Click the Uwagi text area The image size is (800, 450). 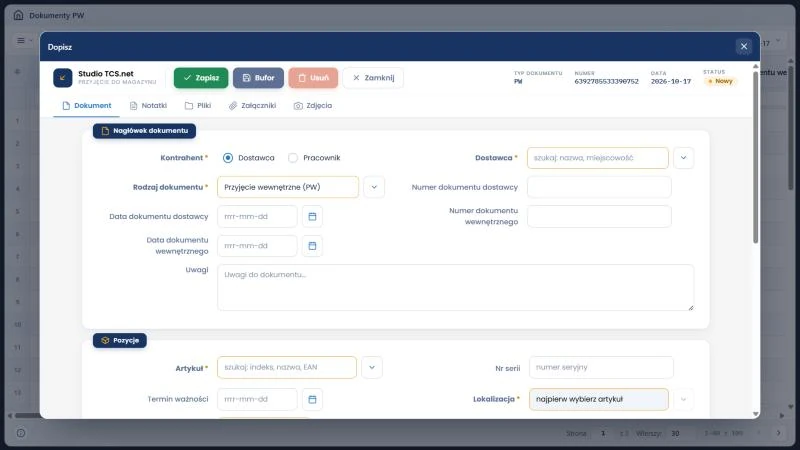pyautogui.click(x=456, y=287)
